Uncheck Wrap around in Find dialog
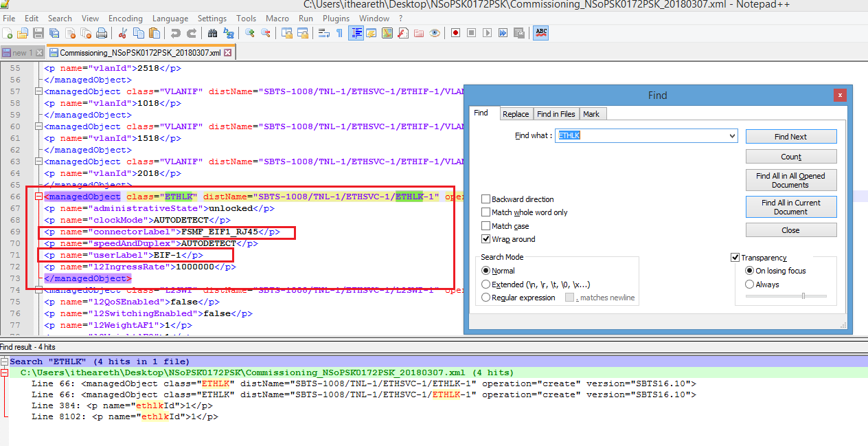The width and height of the screenshot is (868, 446). pyautogui.click(x=486, y=239)
